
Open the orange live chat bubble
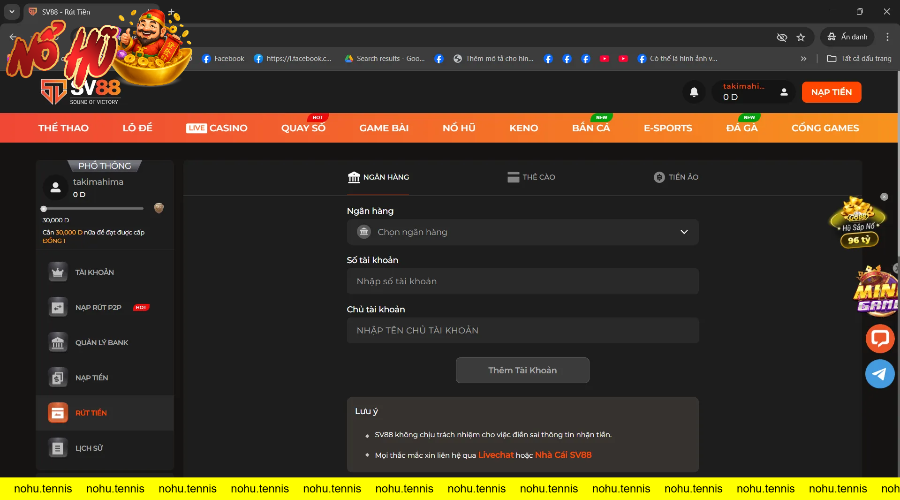[x=879, y=338]
